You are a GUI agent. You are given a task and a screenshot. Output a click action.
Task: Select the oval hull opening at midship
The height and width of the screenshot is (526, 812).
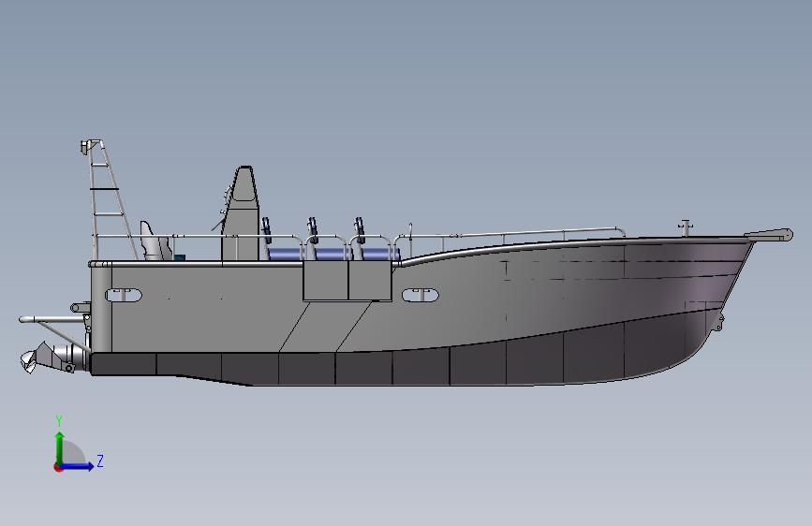421,295
